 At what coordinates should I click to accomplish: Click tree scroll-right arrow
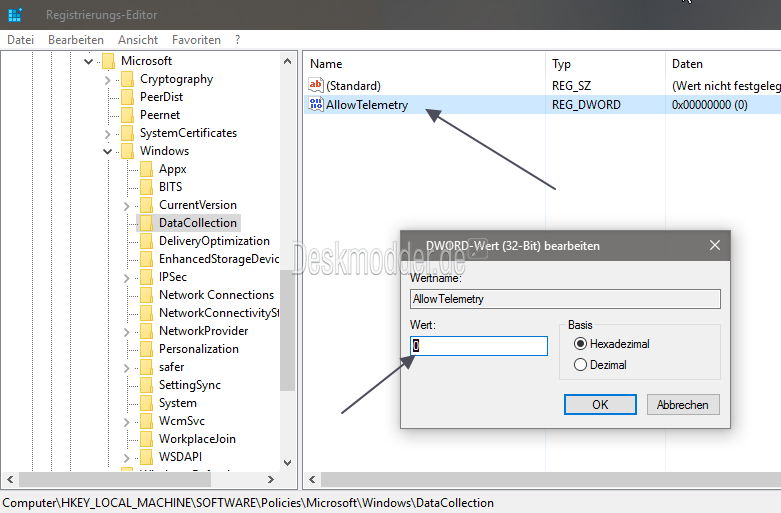coord(270,480)
